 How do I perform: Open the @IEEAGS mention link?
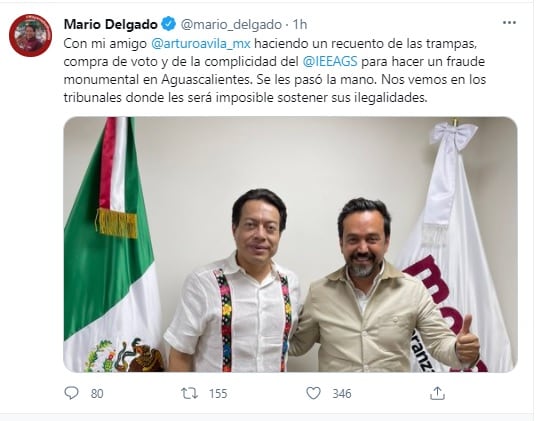coord(330,62)
